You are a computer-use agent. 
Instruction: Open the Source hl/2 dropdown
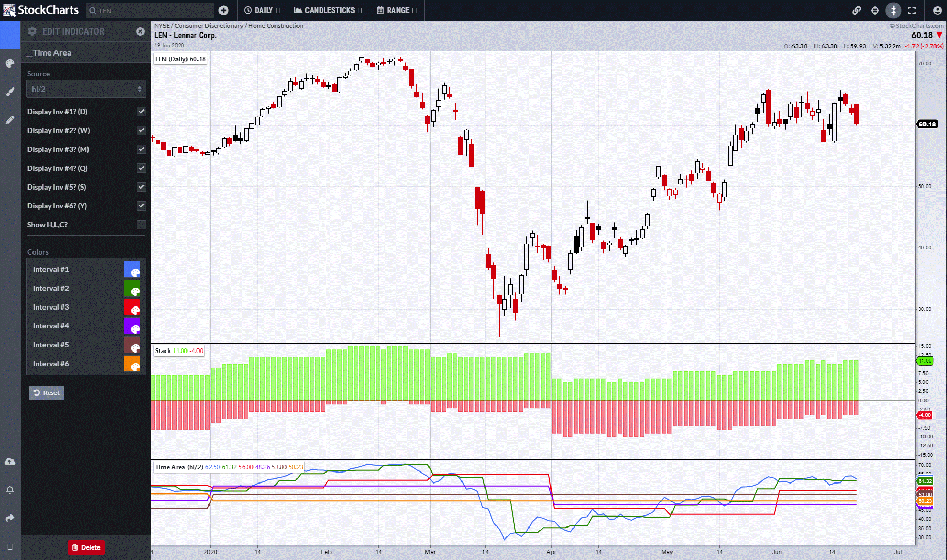point(86,89)
